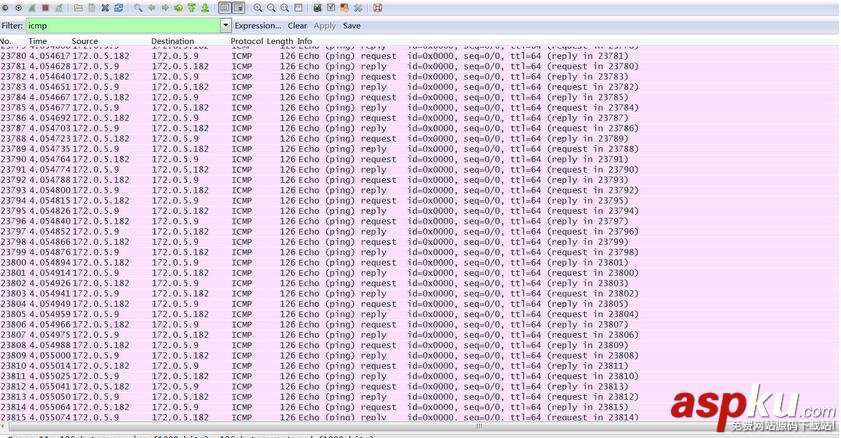841x438 pixels.
Task: Sort by the Length column header
Action: (x=280, y=41)
